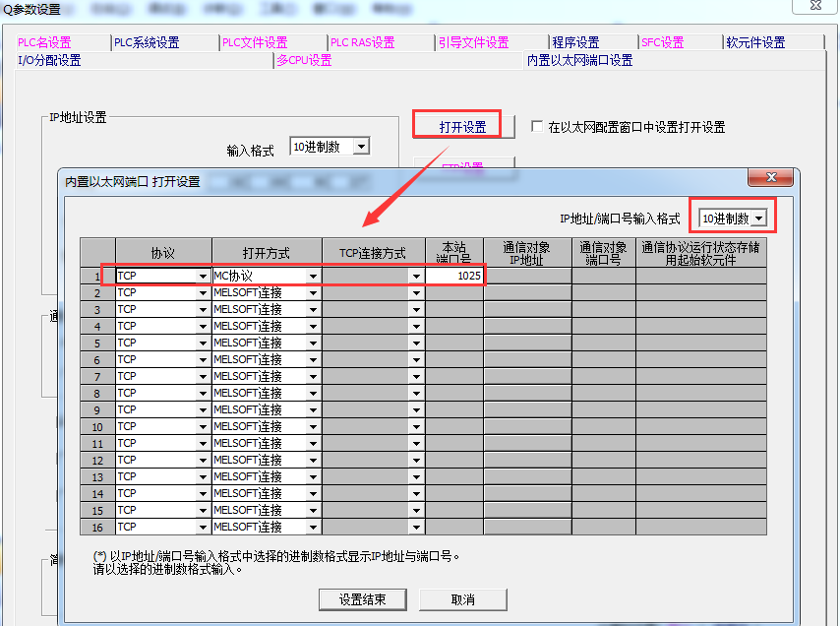The width and height of the screenshot is (840, 626).
Task: Open the 打开方式 dropdown in row 16
Action: [314, 528]
